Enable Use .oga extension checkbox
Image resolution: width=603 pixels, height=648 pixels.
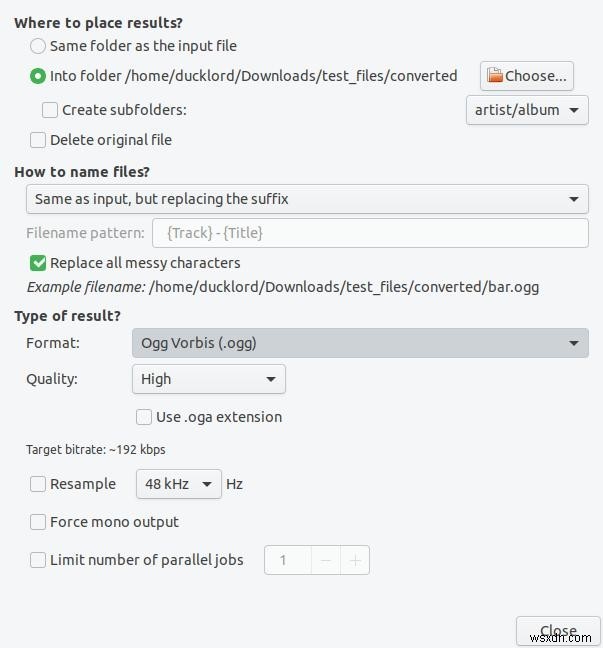(x=144, y=417)
